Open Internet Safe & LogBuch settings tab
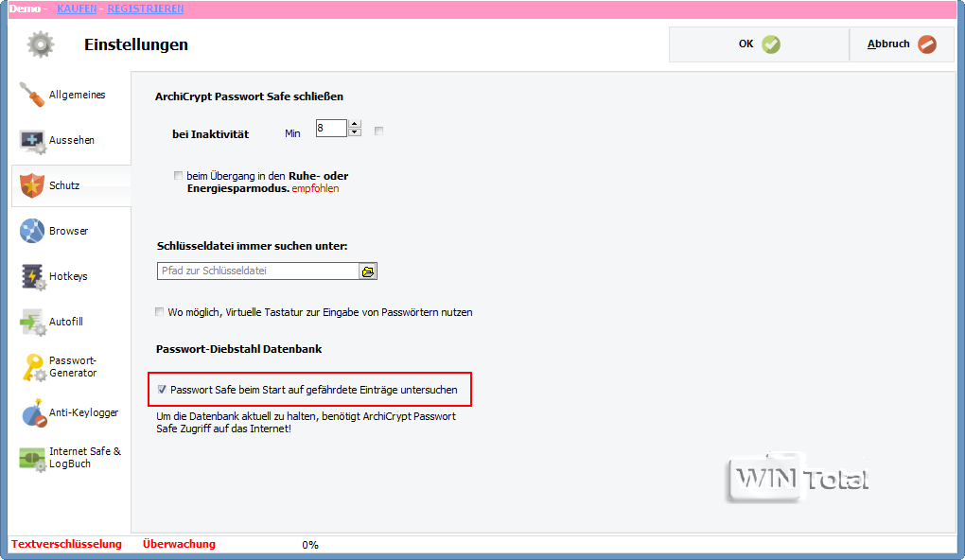 [x=71, y=459]
